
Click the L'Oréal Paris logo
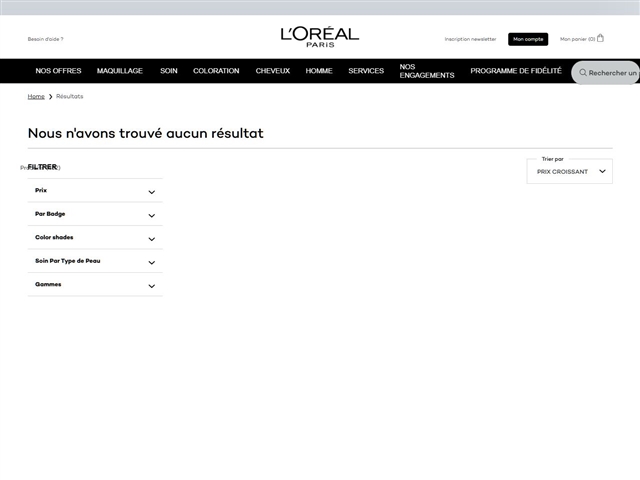[319, 37]
